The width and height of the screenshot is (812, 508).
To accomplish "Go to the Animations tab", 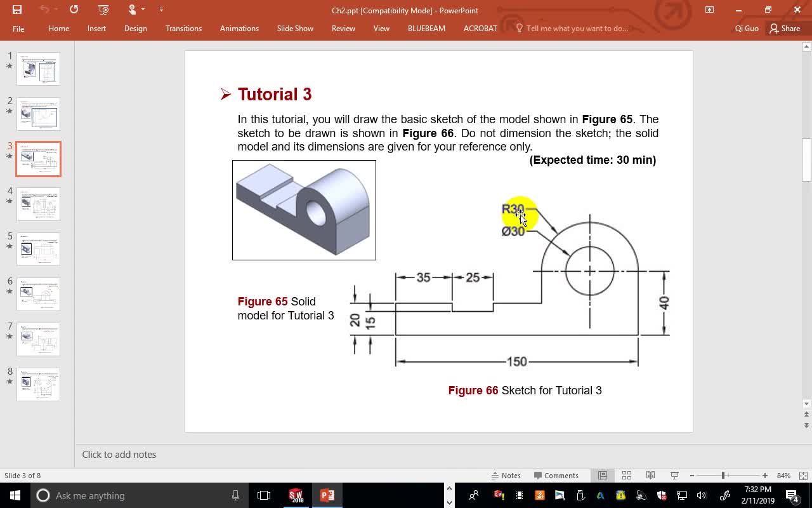I will point(239,29).
